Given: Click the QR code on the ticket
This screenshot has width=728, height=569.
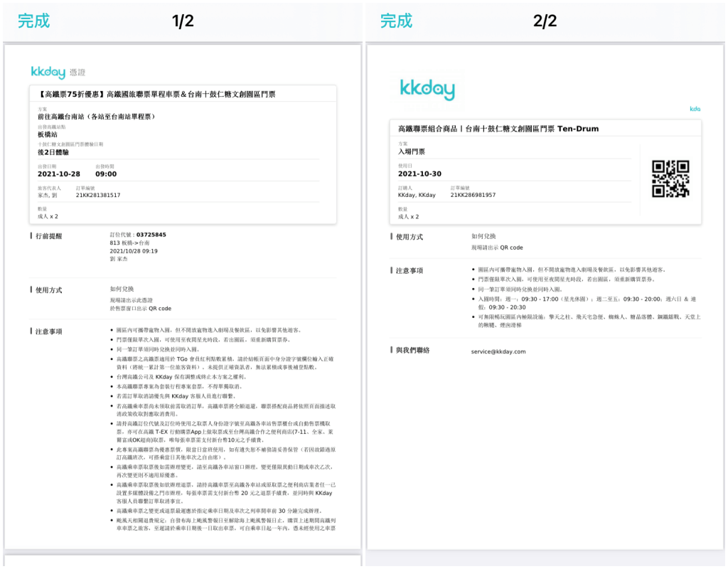Looking at the screenshot, I should [670, 179].
